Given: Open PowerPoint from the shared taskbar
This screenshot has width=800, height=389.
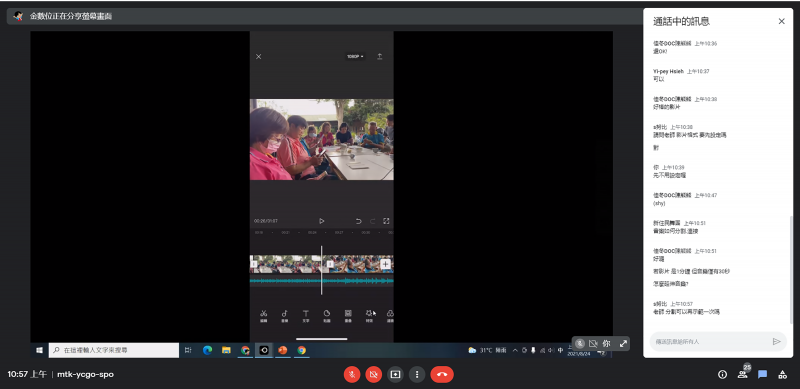Looking at the screenshot, I should 283,350.
